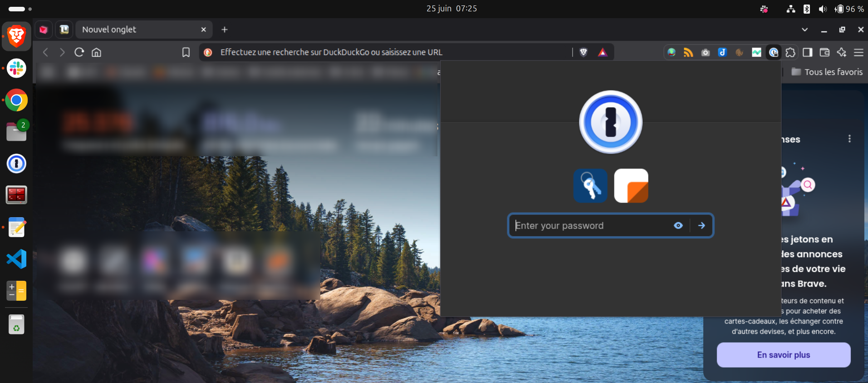Screen dimensions: 868x383
Task: Open the blue J extension icon
Action: pyautogui.click(x=722, y=52)
